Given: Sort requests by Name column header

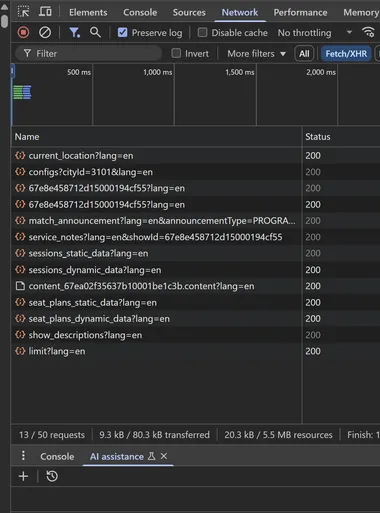Looking at the screenshot, I should [x=157, y=136].
